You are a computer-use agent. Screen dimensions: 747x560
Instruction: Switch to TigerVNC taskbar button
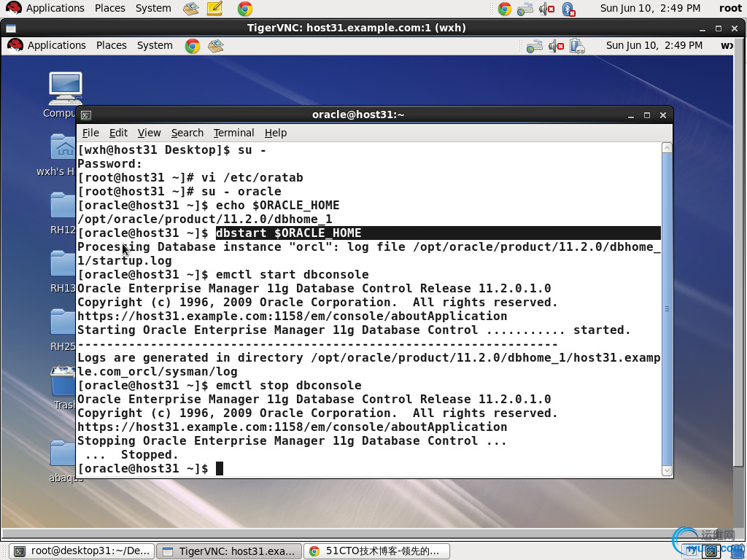[228, 551]
